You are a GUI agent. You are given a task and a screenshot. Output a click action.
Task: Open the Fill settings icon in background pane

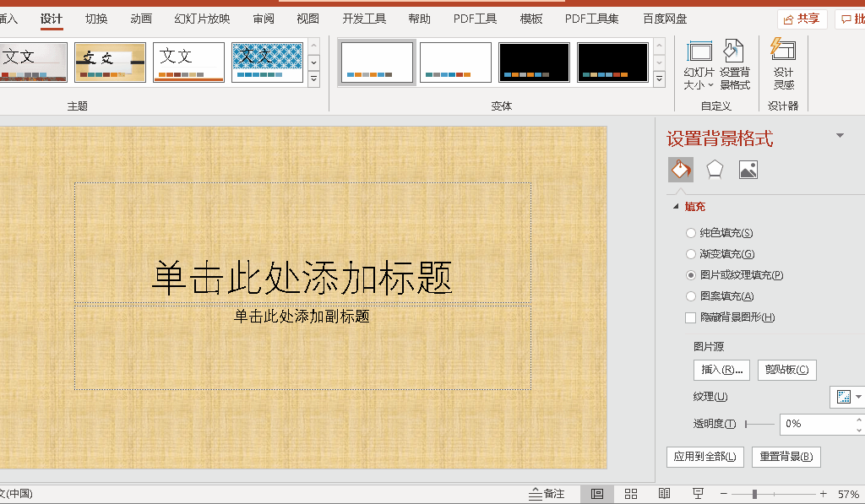pos(681,170)
